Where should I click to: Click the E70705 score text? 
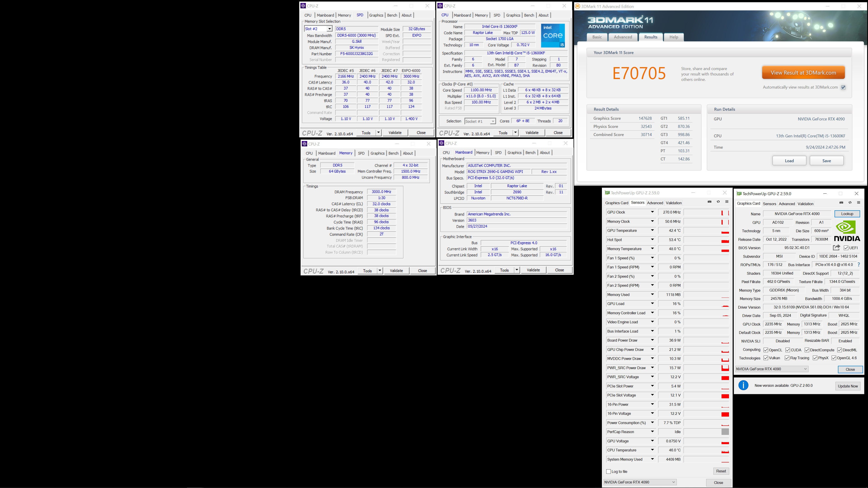click(639, 73)
